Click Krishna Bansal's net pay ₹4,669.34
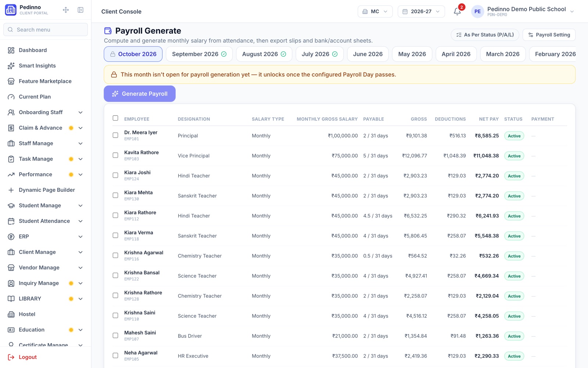Image resolution: width=588 pixels, height=368 pixels. pos(487,276)
